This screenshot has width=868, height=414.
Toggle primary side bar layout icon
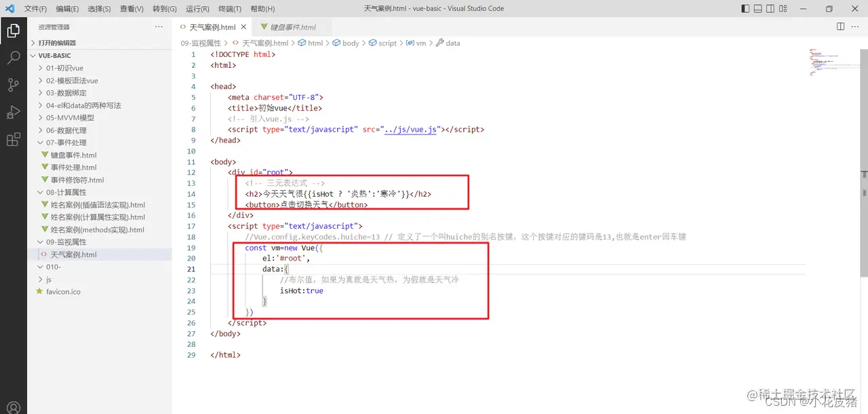coord(745,9)
